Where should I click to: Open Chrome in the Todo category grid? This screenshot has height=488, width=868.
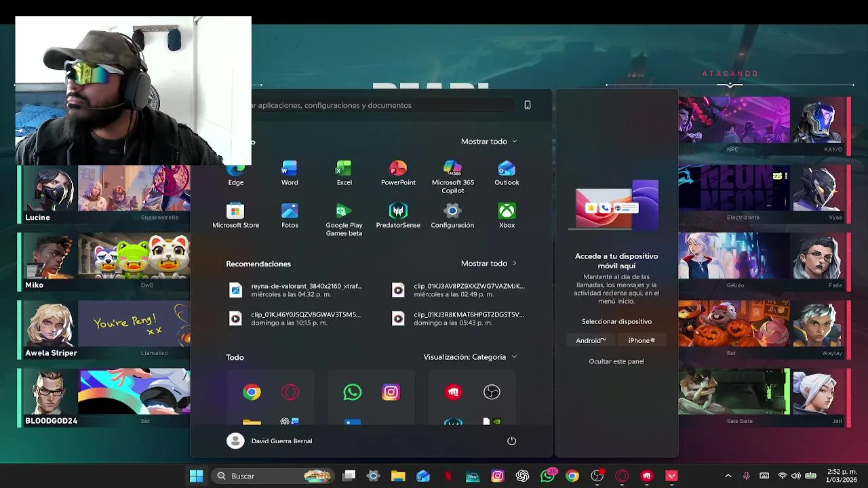point(252,392)
